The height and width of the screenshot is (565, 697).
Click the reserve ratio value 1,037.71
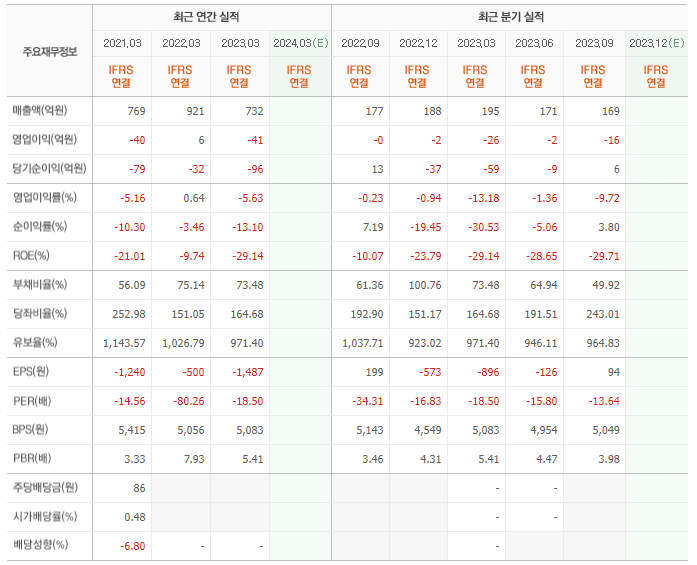(x=363, y=343)
